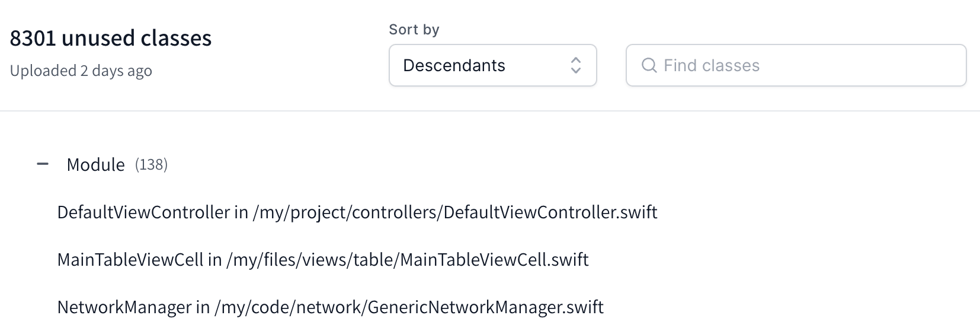Screen dimensions: 980x331
Task: Open the Sort by Descendants dropdown
Action: point(492,65)
